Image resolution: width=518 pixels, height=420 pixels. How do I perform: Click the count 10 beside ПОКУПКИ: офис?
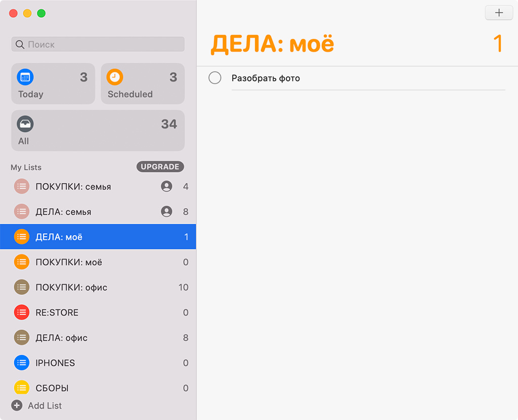point(183,287)
